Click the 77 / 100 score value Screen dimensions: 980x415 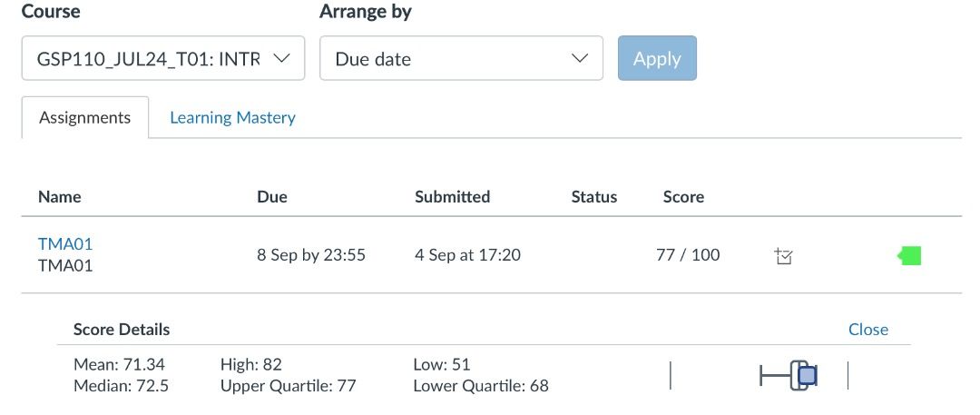(688, 255)
